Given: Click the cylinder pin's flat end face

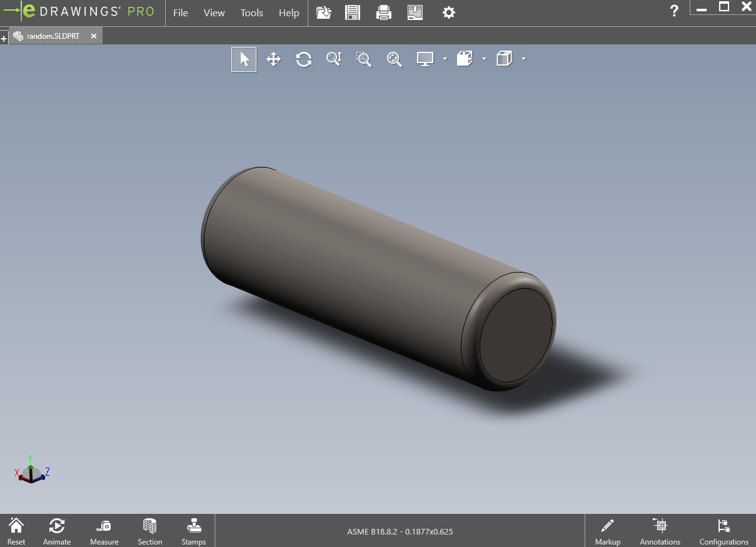Looking at the screenshot, I should [517, 335].
